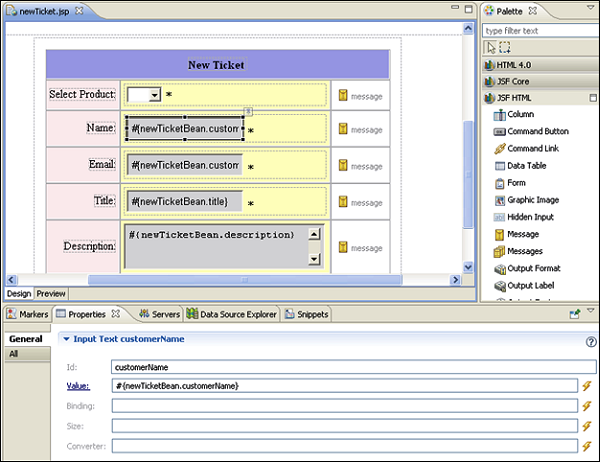Image resolution: width=600 pixels, height=462 pixels.
Task: Click the help icon in Properties
Action: point(591,341)
